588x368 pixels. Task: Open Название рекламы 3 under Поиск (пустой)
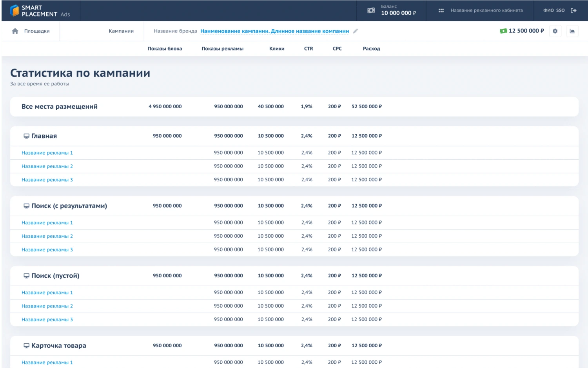pyautogui.click(x=47, y=320)
